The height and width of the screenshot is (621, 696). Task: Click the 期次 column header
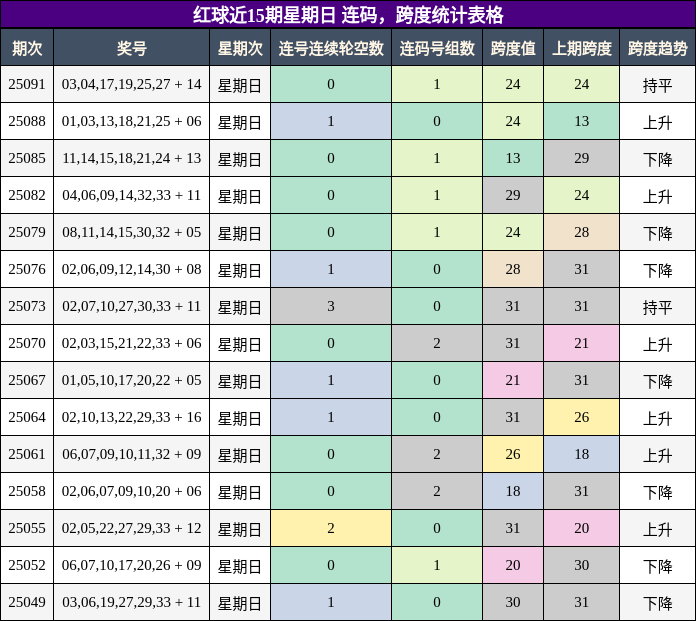[27, 48]
